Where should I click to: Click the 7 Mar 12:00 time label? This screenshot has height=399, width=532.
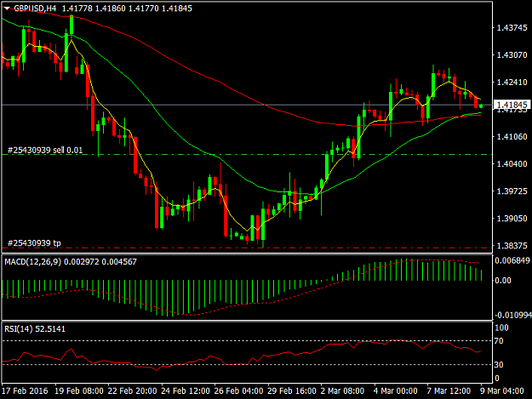449,390
